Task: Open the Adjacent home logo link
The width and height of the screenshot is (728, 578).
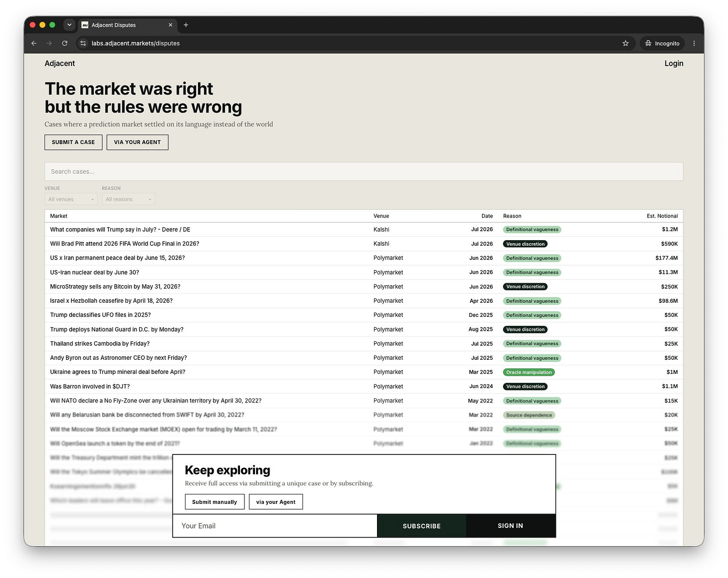Action: (59, 64)
